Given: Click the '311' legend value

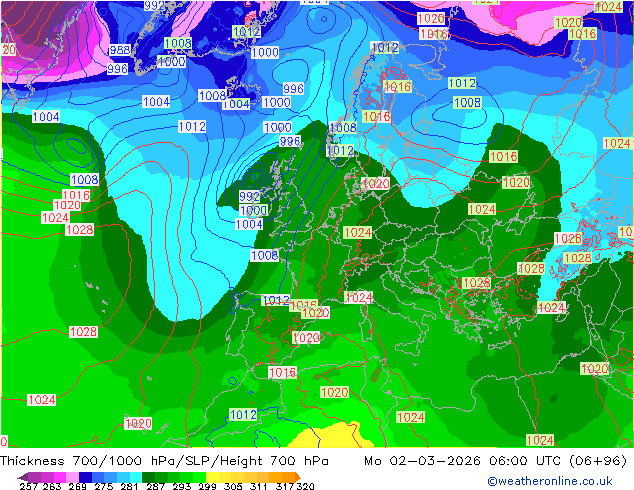Looking at the screenshot, I should [259, 486].
